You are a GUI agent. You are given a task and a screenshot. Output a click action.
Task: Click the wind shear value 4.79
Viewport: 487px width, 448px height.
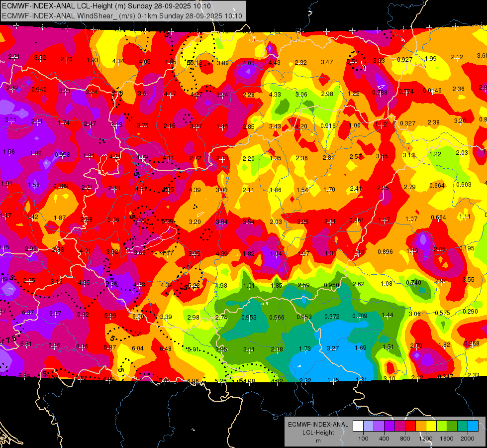[142, 157]
